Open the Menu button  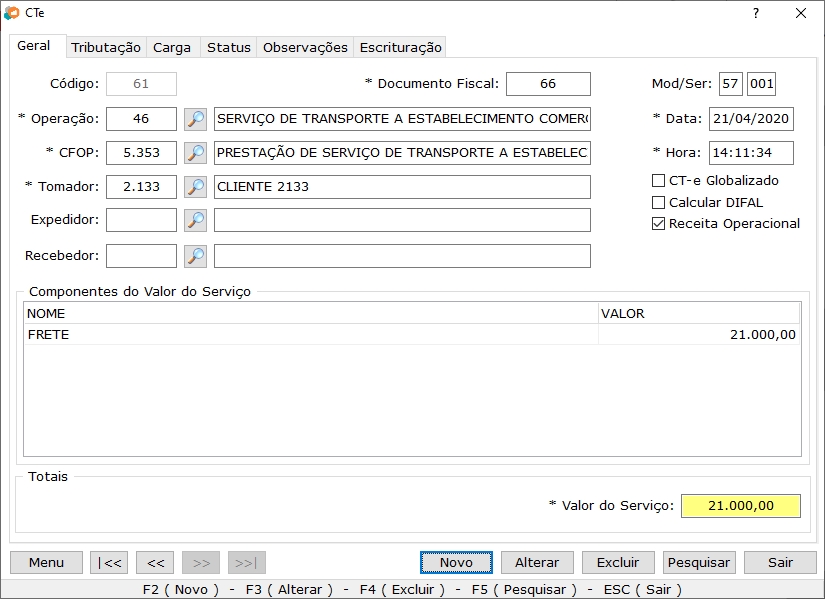pos(45,562)
